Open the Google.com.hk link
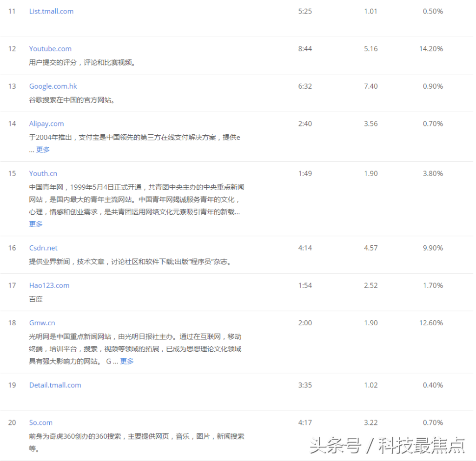 pos(53,86)
